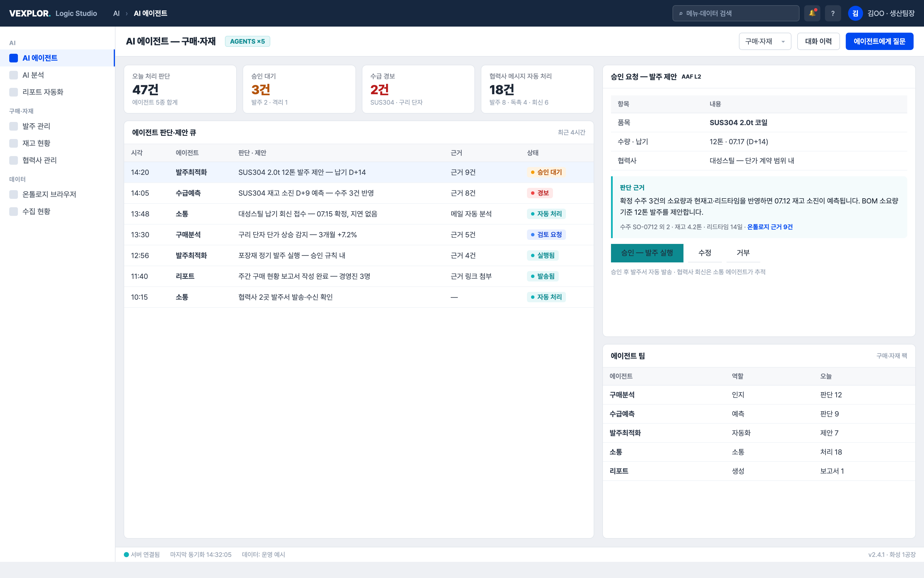Open the notification bell icon
The height and width of the screenshot is (578, 924).
coord(812,13)
